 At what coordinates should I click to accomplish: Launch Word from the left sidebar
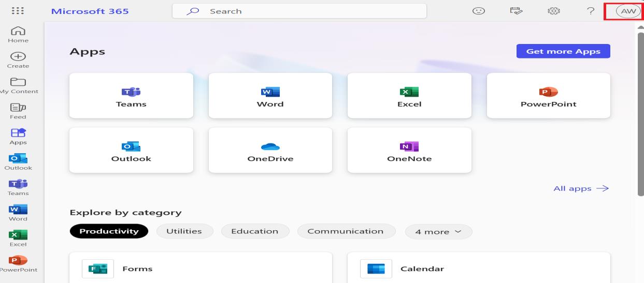(17, 213)
